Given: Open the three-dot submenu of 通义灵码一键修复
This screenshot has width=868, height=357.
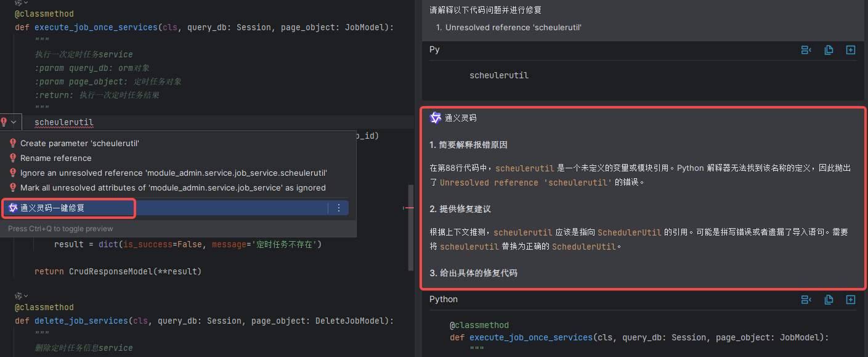Looking at the screenshot, I should pos(338,208).
